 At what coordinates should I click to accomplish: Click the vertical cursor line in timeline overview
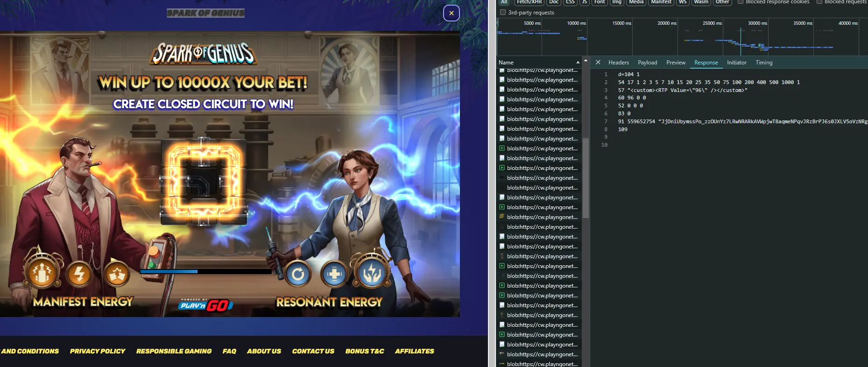(x=741, y=41)
